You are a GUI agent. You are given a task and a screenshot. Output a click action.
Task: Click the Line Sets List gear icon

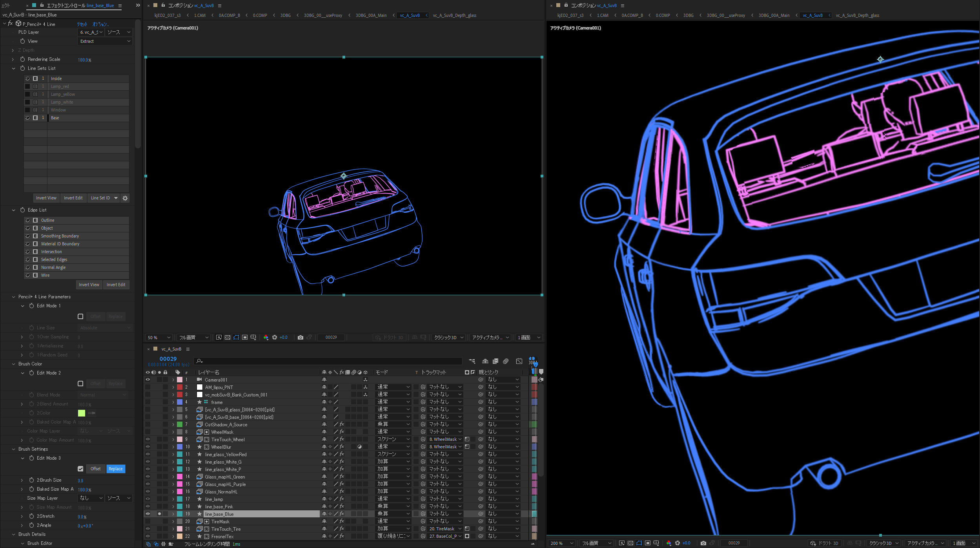pos(125,198)
